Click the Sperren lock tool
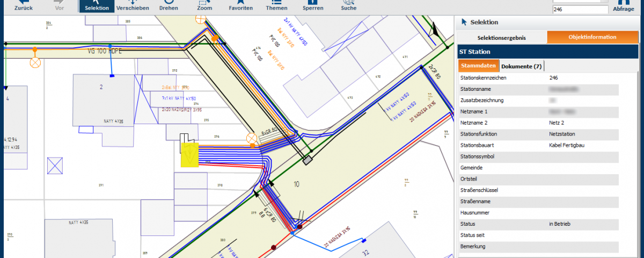Image resolution: width=644 pixels, height=258 pixels. (x=313, y=5)
